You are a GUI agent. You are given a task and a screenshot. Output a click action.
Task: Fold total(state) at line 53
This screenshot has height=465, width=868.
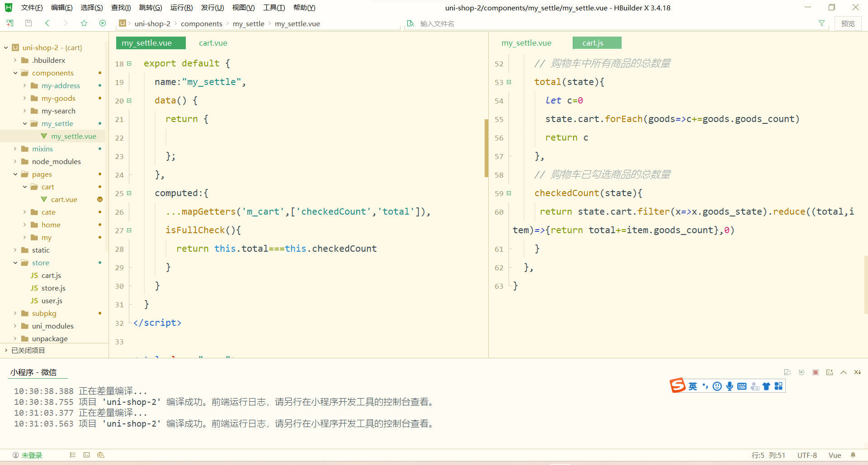[509, 82]
